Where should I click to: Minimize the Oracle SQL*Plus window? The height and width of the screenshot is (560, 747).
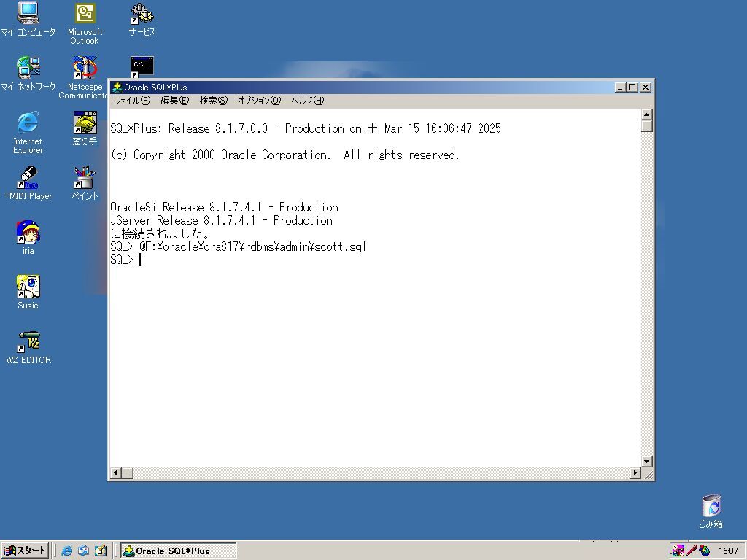point(620,87)
